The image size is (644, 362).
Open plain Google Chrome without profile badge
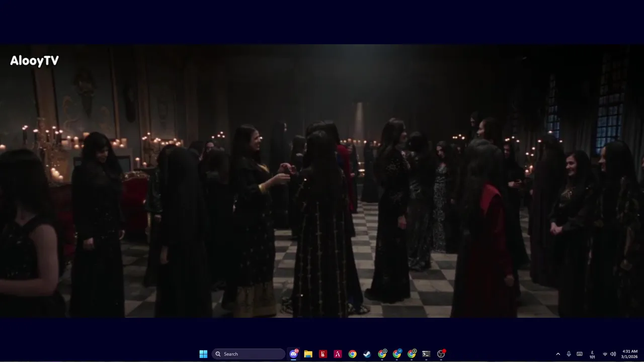point(352,354)
